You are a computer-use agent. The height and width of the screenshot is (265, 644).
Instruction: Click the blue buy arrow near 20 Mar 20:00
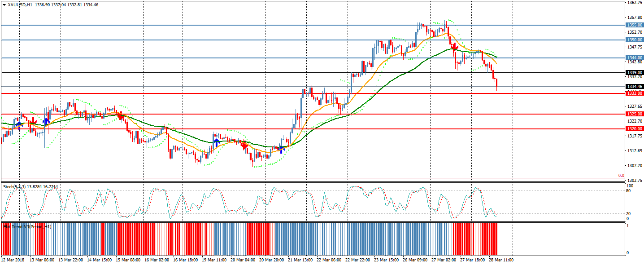(x=281, y=149)
